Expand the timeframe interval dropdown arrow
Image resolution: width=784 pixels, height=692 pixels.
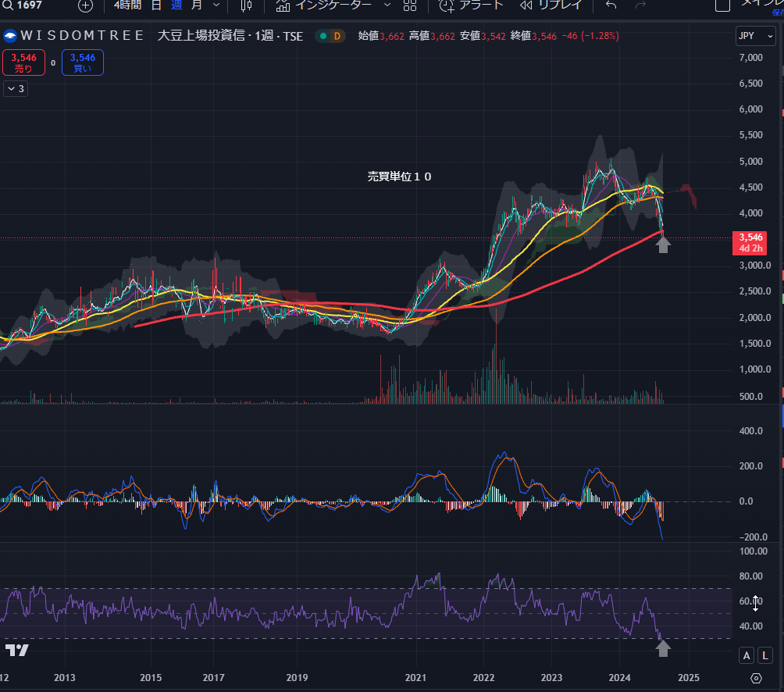pyautogui.click(x=216, y=5)
